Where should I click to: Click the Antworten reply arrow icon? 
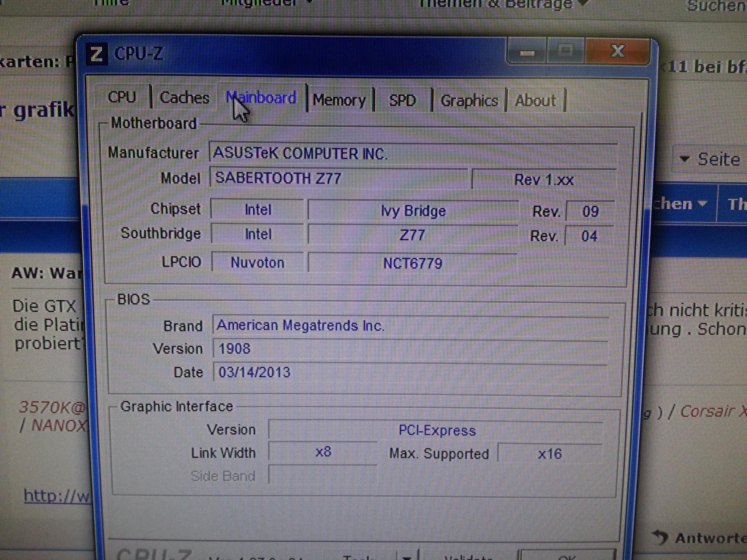(660, 537)
